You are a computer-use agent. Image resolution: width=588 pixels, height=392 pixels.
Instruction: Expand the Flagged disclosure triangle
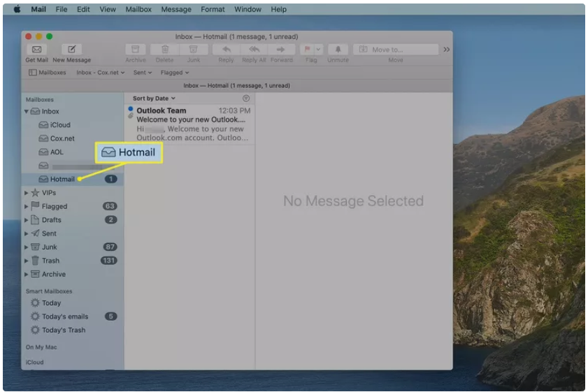click(x=27, y=207)
